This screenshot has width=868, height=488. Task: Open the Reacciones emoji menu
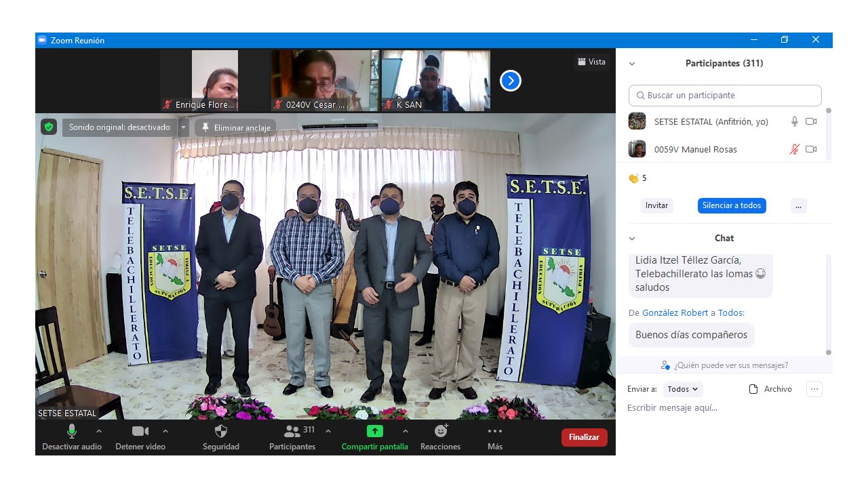441,438
